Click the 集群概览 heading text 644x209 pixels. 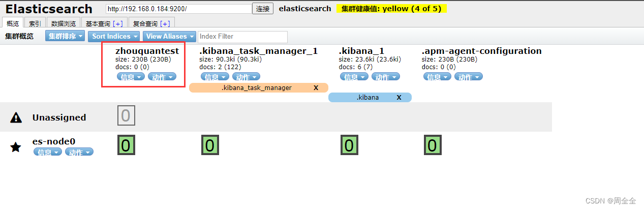[19, 37]
